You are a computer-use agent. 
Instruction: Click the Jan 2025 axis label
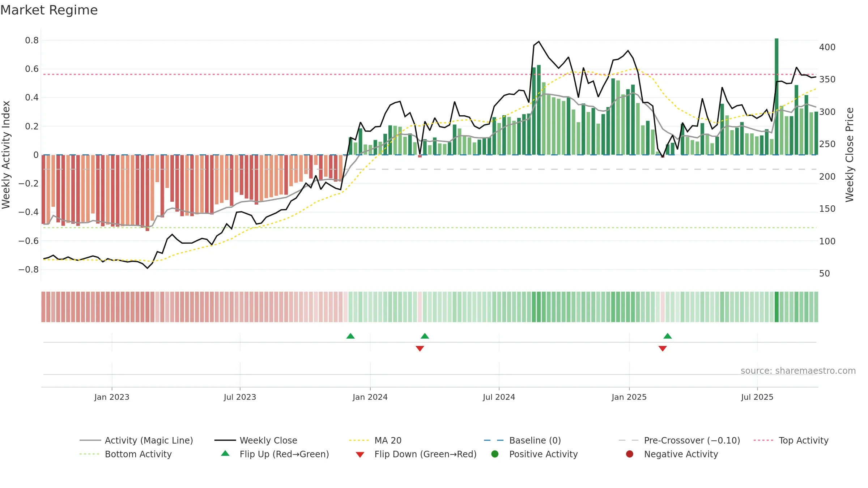pyautogui.click(x=629, y=397)
